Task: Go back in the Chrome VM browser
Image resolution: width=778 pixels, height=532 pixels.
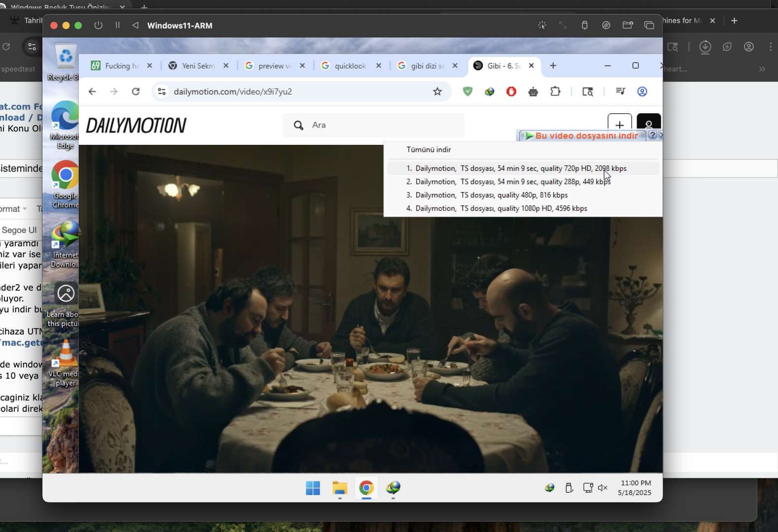Action: [92, 92]
